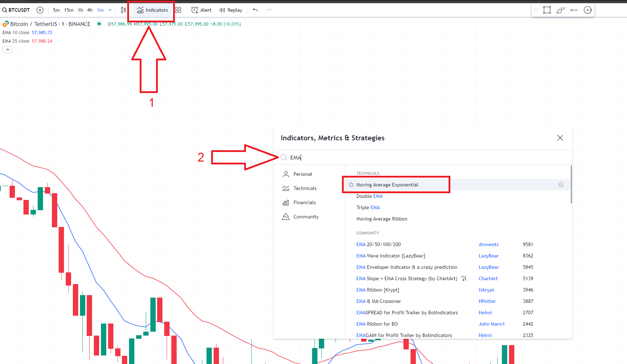This screenshot has height=364, width=627.
Task: Open the candlestick chart type icon
Action: point(123,10)
